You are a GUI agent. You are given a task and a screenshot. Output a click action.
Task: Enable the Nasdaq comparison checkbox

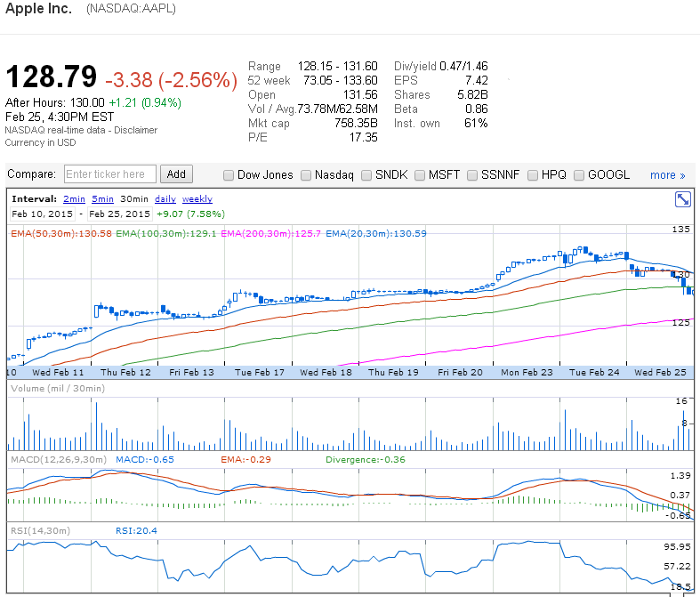point(306,175)
